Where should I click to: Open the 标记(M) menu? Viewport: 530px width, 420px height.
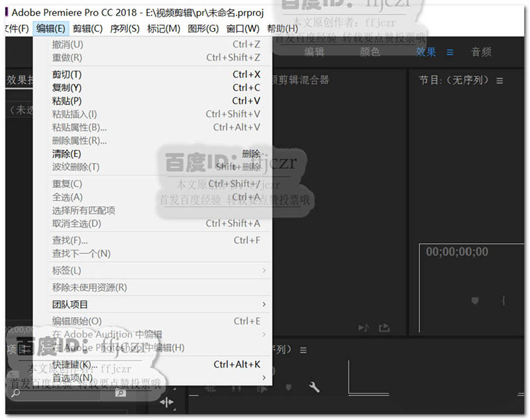[164, 28]
